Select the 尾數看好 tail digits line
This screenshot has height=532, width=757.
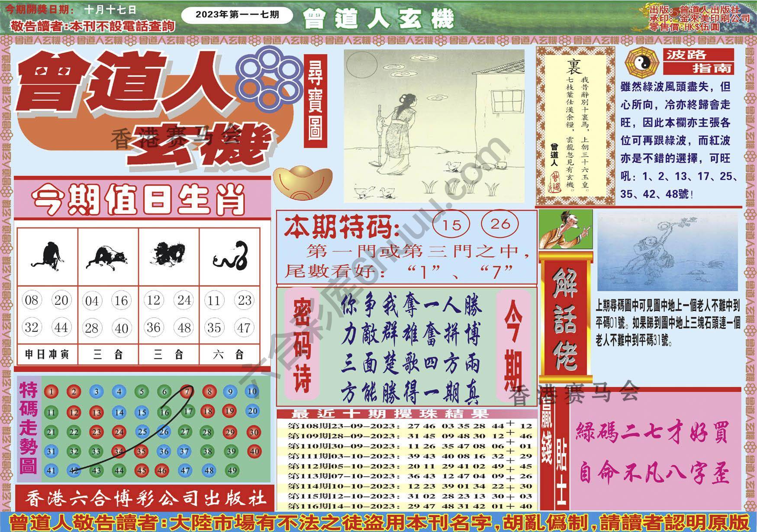(399, 271)
